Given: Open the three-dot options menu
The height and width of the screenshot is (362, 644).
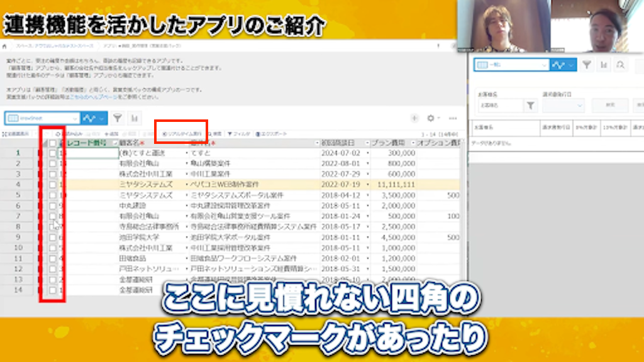Looking at the screenshot, I should point(453,118).
